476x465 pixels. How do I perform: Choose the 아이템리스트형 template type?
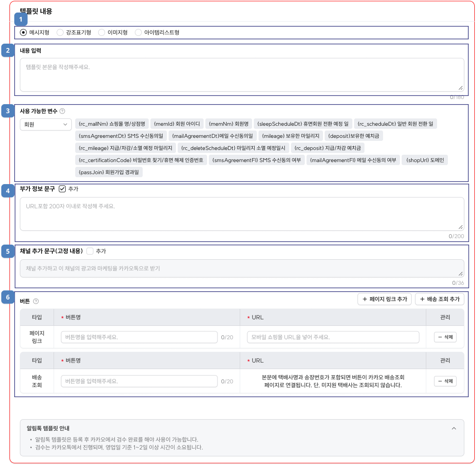tap(138, 32)
